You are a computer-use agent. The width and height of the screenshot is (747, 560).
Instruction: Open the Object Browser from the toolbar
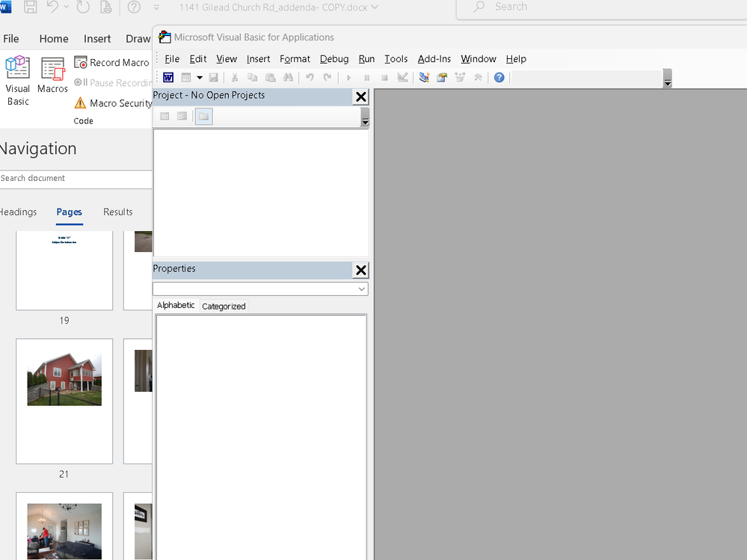pyautogui.click(x=459, y=77)
